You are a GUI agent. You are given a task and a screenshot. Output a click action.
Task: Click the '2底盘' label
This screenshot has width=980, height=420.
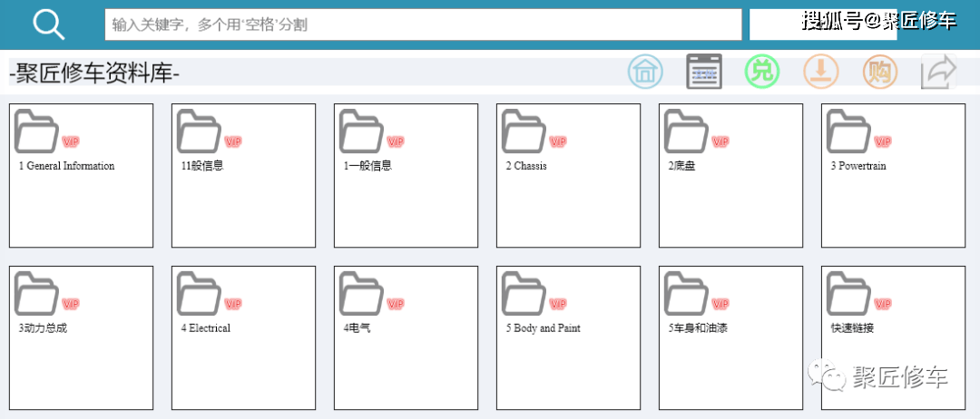682,166
